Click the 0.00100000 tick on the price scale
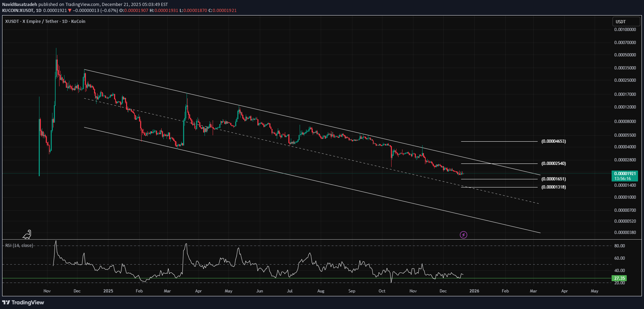Viewport: 644px width, 309px height. point(625,30)
